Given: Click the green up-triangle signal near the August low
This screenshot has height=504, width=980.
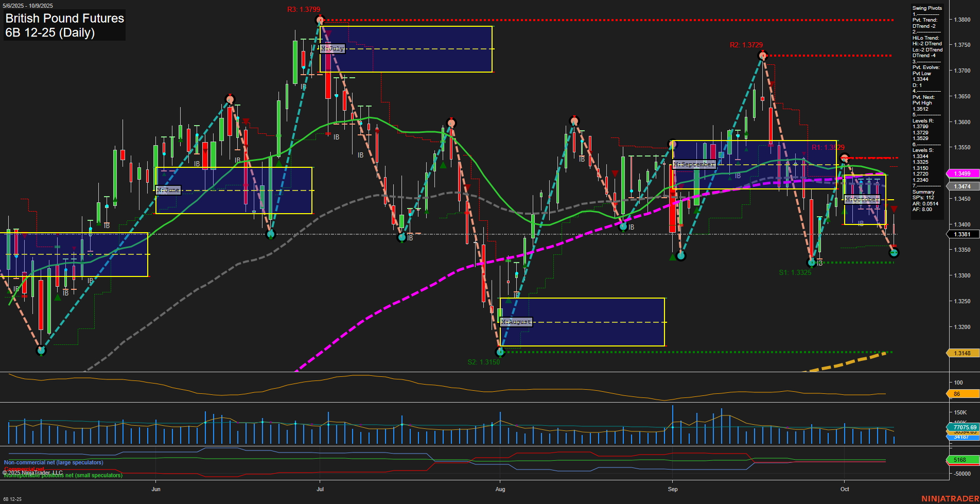Looking at the screenshot, I should click(x=507, y=301).
